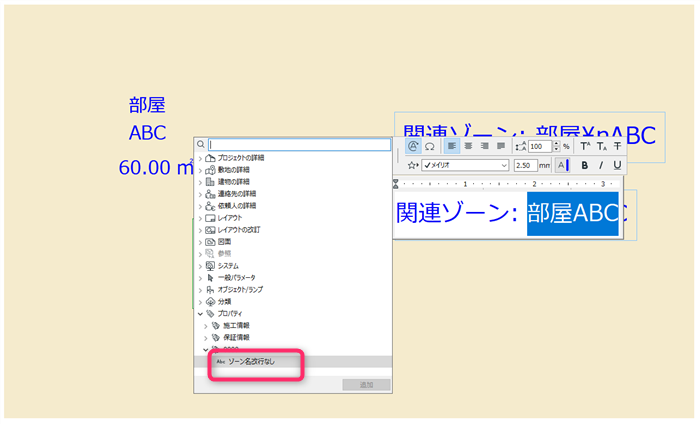
Task: Click the line spacing icon
Action: click(521, 146)
